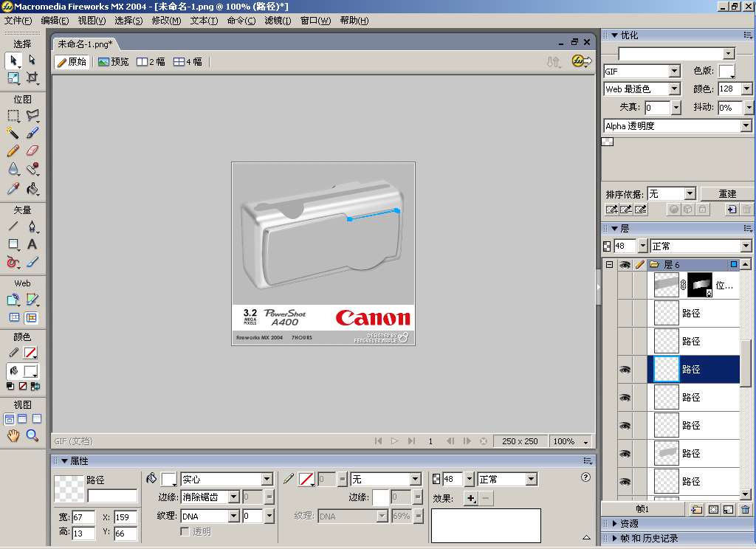Delete selection with the layers trash icon
The image size is (756, 549).
click(x=745, y=509)
